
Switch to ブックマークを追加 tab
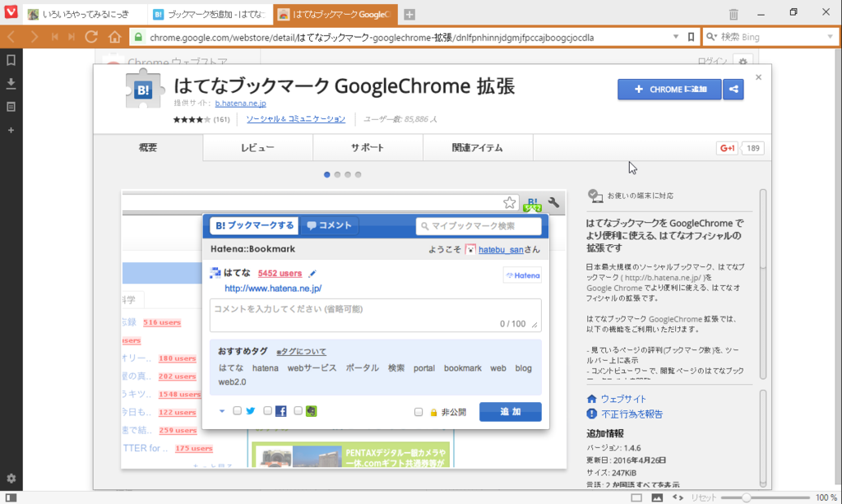tap(210, 15)
